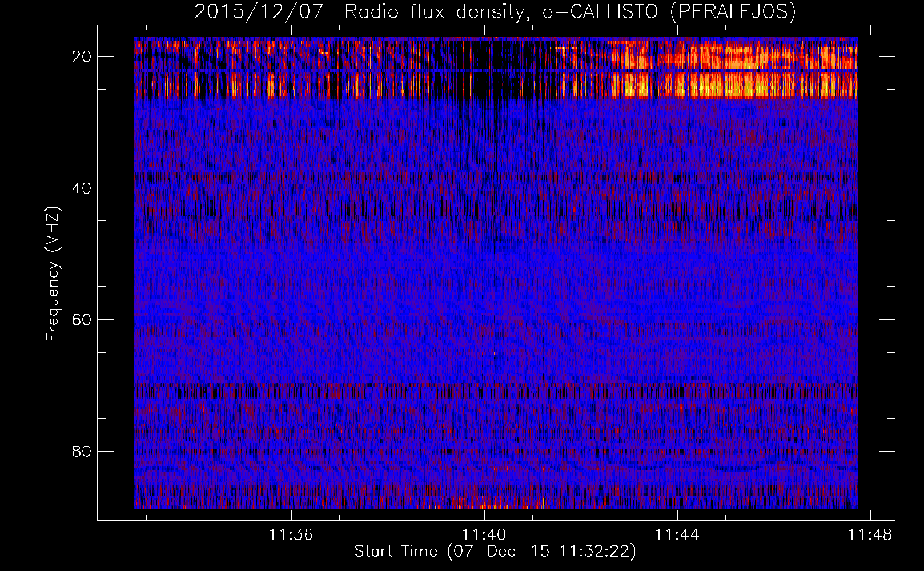Image resolution: width=924 pixels, height=571 pixels.
Task: Click the 11:44 time tick label
Action: click(677, 535)
